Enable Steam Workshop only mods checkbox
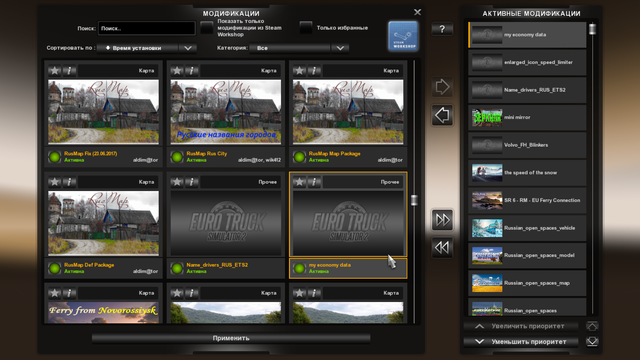Screen dimensions: 640x360 click(x=207, y=28)
